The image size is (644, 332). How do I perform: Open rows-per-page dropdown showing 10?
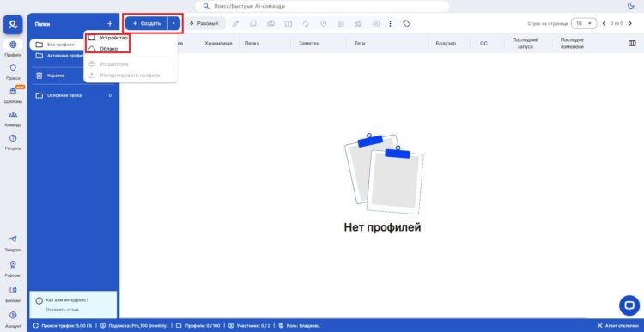coord(584,23)
